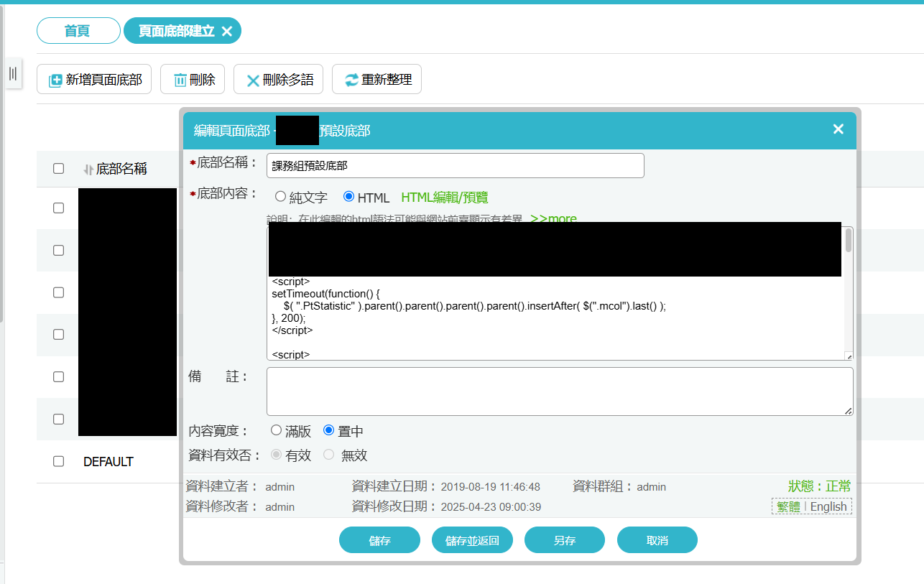This screenshot has width=924, height=584.
Task: Select the 純文字 radio option
Action: coord(280,196)
